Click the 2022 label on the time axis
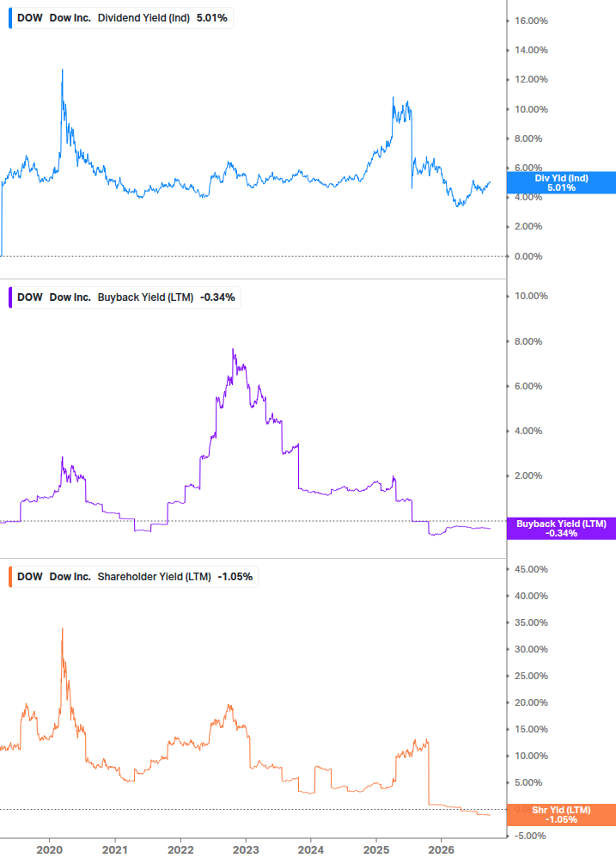The height and width of the screenshot is (864, 616). [180, 850]
